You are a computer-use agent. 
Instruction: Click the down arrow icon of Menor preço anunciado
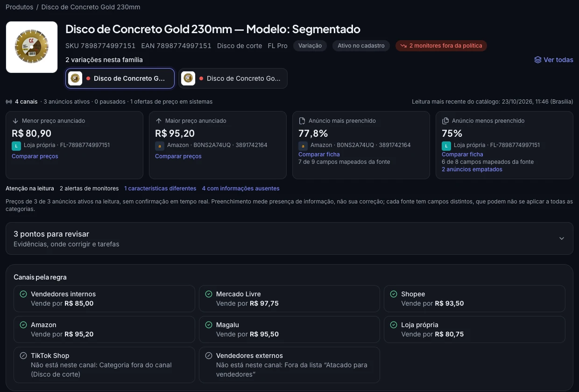[x=15, y=121]
